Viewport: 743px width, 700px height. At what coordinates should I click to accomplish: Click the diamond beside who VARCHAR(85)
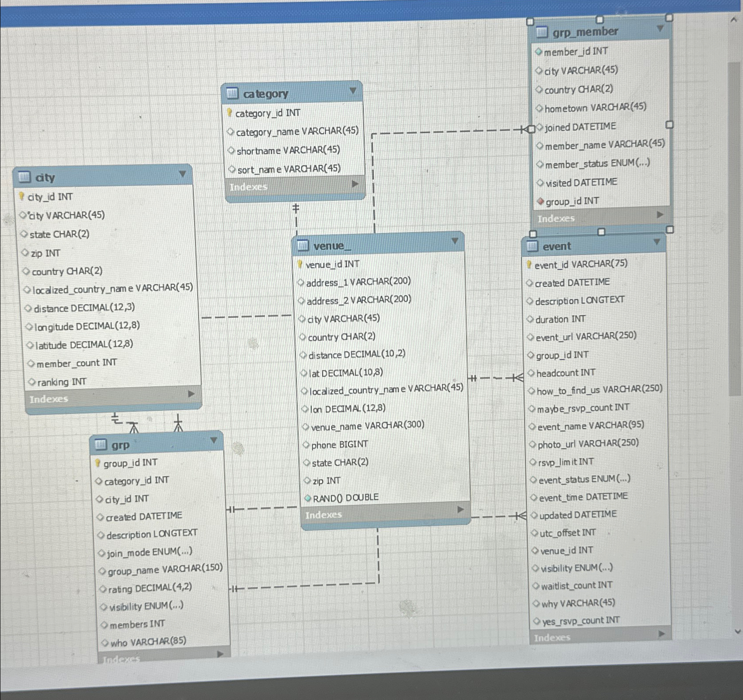coord(105,643)
